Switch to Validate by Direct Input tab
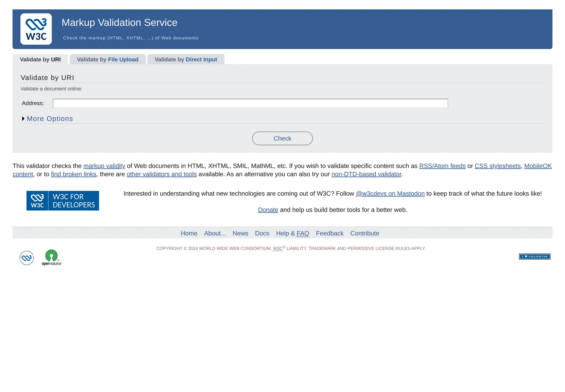 (186, 59)
